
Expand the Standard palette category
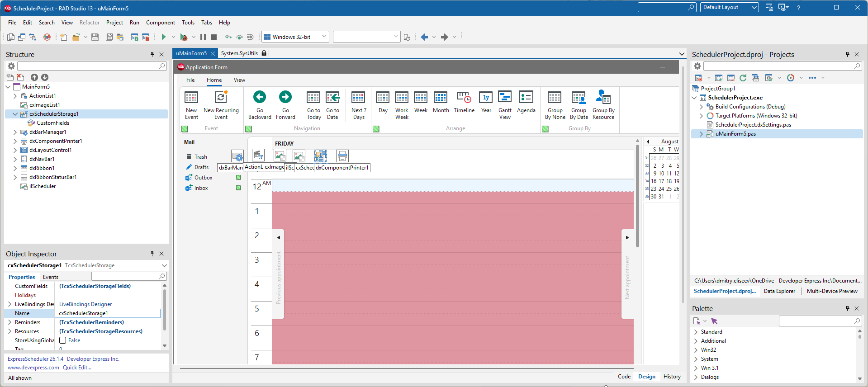[696, 332]
